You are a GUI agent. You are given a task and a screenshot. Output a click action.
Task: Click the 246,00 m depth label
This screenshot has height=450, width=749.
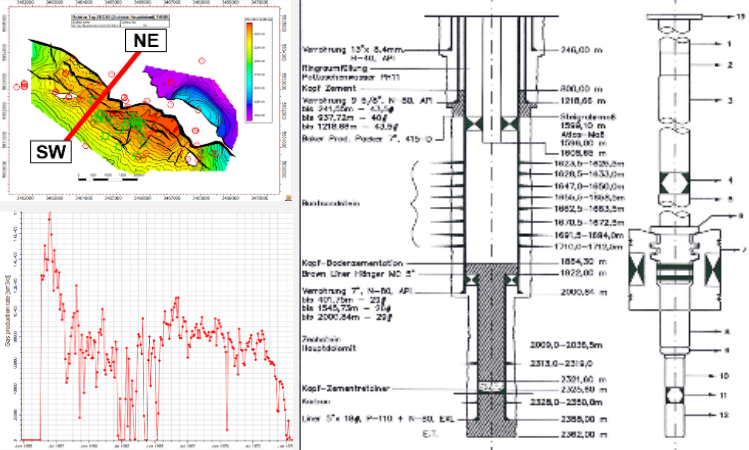point(570,46)
